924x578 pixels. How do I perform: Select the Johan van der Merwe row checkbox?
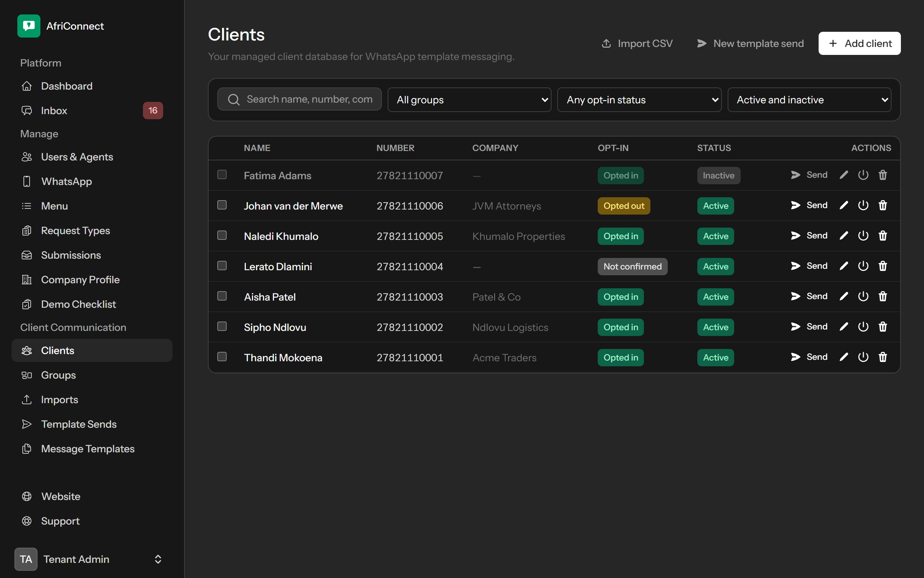click(222, 205)
